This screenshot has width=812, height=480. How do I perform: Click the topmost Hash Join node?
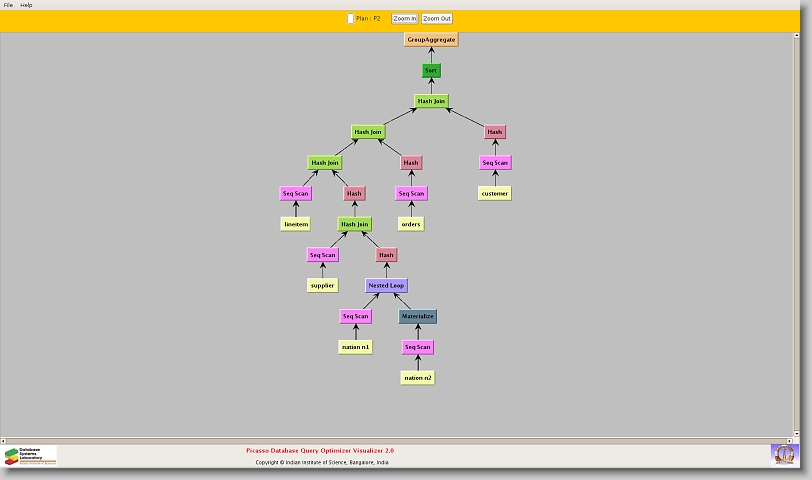tap(431, 101)
